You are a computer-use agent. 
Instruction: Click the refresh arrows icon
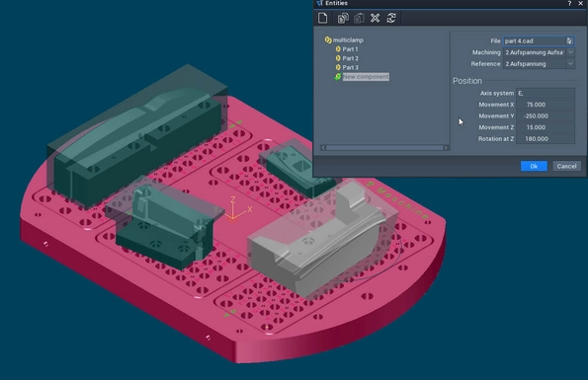[391, 18]
